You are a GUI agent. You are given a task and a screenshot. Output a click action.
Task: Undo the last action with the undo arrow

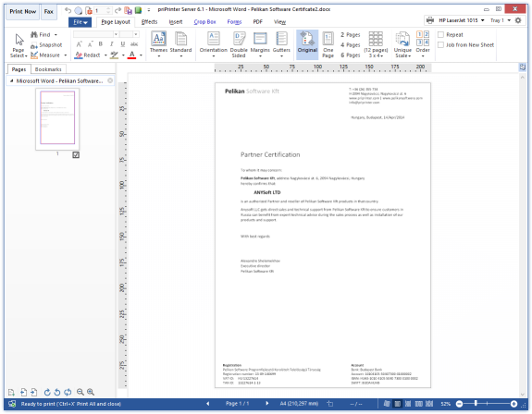click(68, 10)
